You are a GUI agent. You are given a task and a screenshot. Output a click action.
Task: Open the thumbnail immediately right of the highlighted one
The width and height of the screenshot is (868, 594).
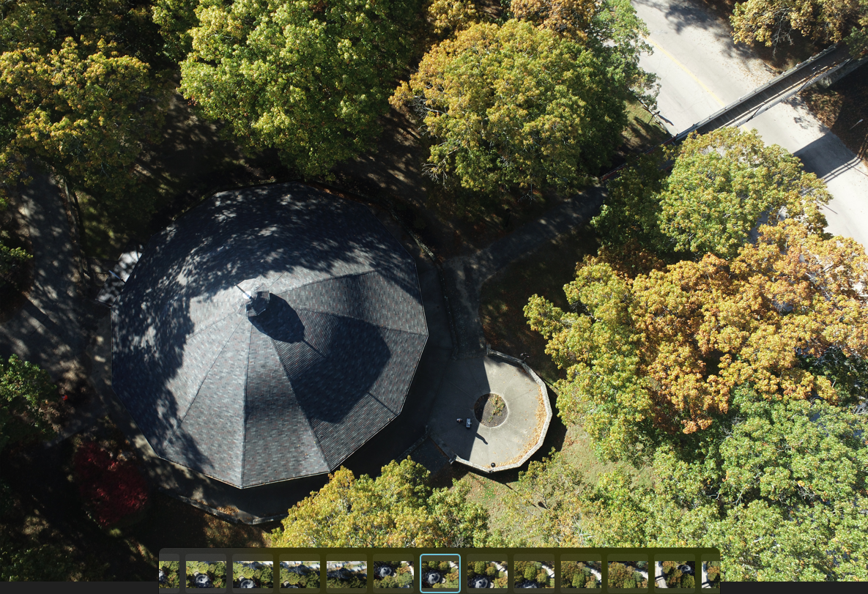(487, 574)
